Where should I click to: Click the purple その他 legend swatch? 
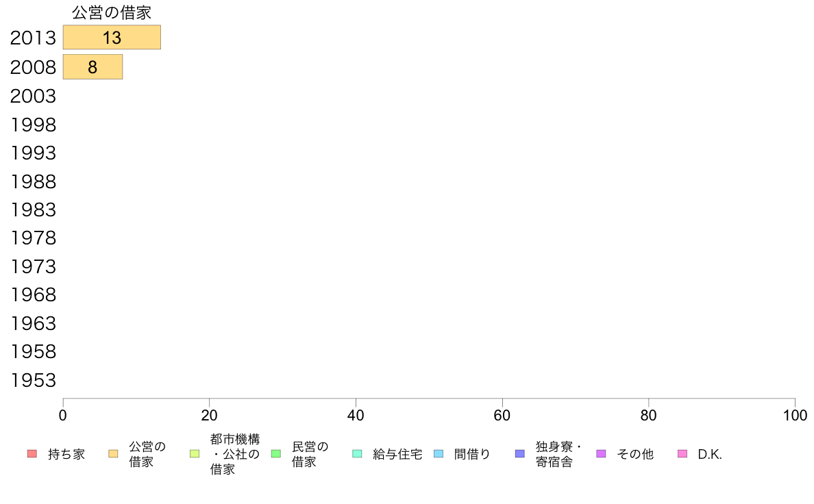tap(601, 454)
